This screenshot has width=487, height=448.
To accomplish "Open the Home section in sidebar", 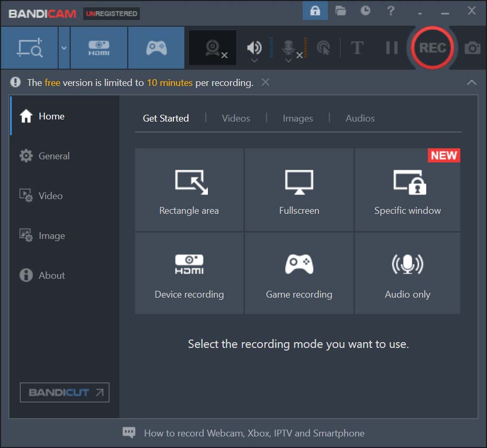I will click(x=64, y=116).
